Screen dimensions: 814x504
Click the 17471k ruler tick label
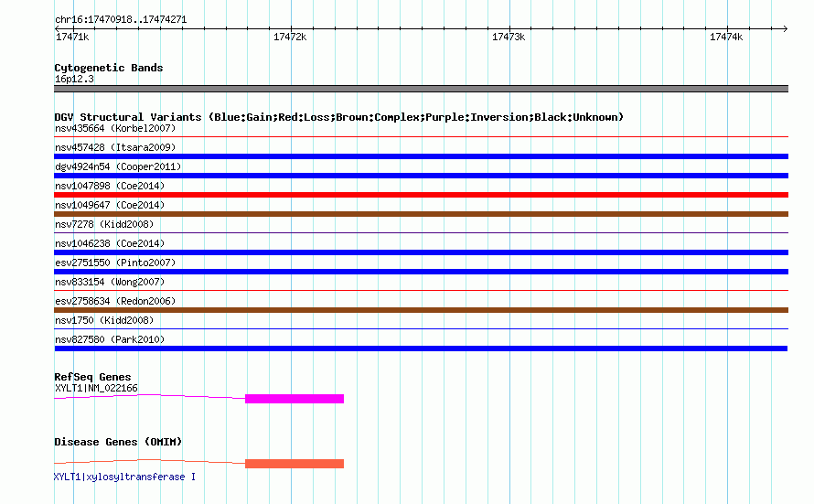click(72, 37)
